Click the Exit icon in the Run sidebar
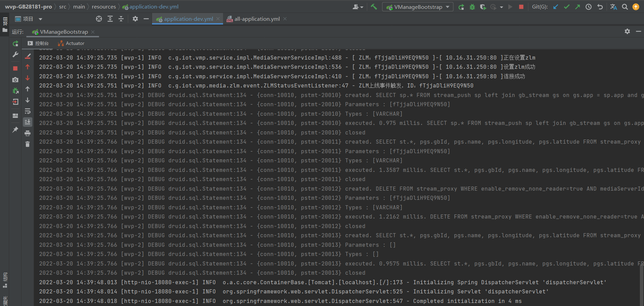The height and width of the screenshot is (306, 644). [15, 102]
